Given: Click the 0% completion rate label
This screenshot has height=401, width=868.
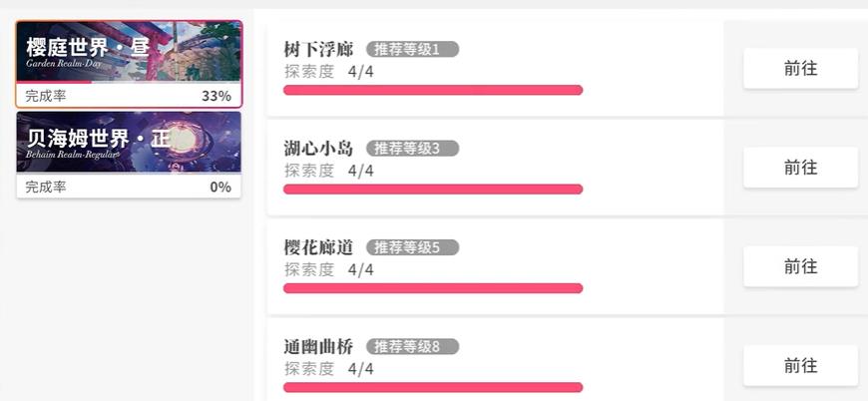Looking at the screenshot, I should click(219, 187).
